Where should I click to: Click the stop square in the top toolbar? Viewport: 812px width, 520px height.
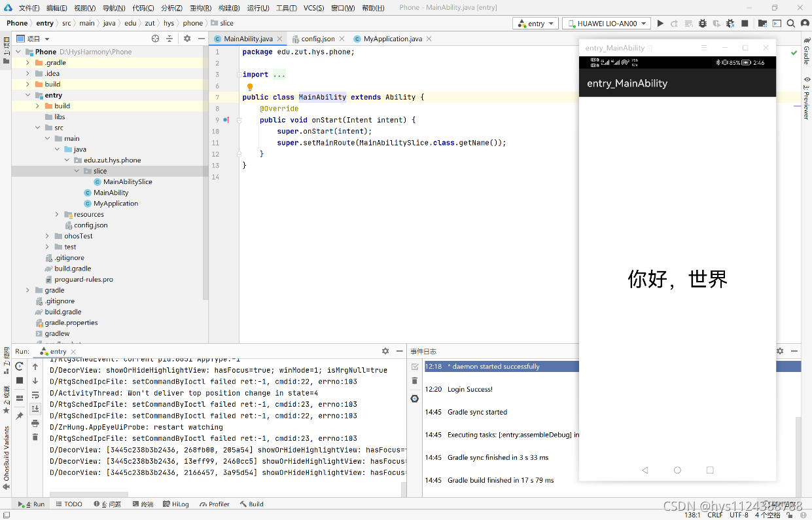pyautogui.click(x=745, y=23)
